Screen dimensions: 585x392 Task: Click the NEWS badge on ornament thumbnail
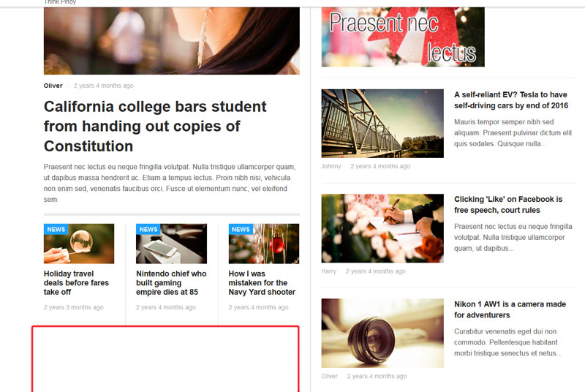coord(241,229)
